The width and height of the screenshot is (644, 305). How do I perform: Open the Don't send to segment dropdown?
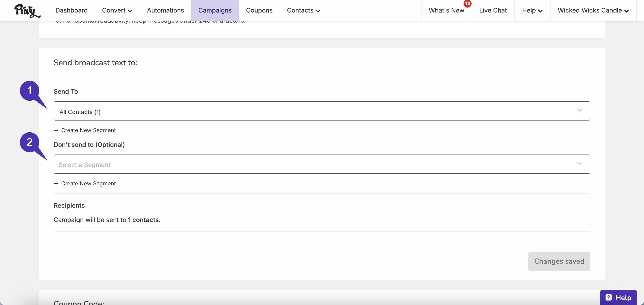click(322, 164)
